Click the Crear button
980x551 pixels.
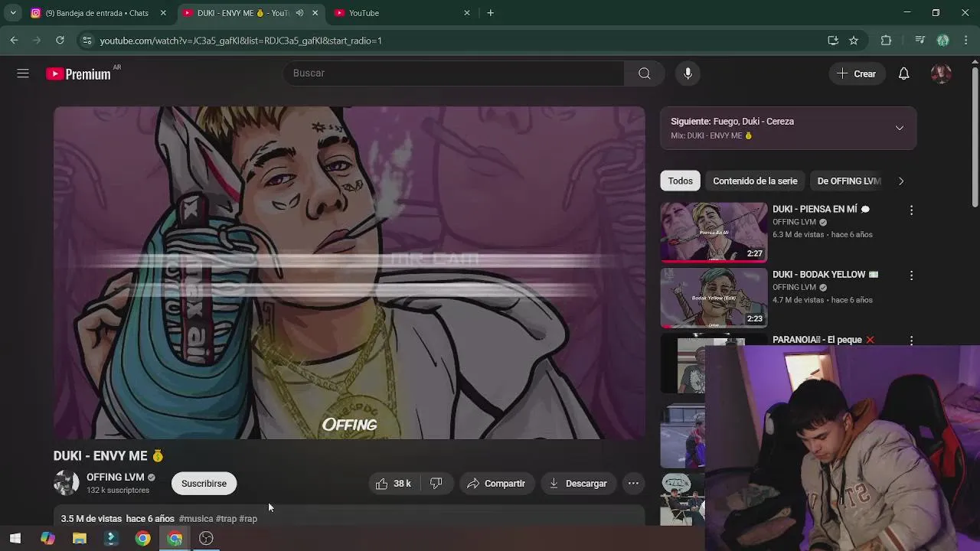click(856, 73)
